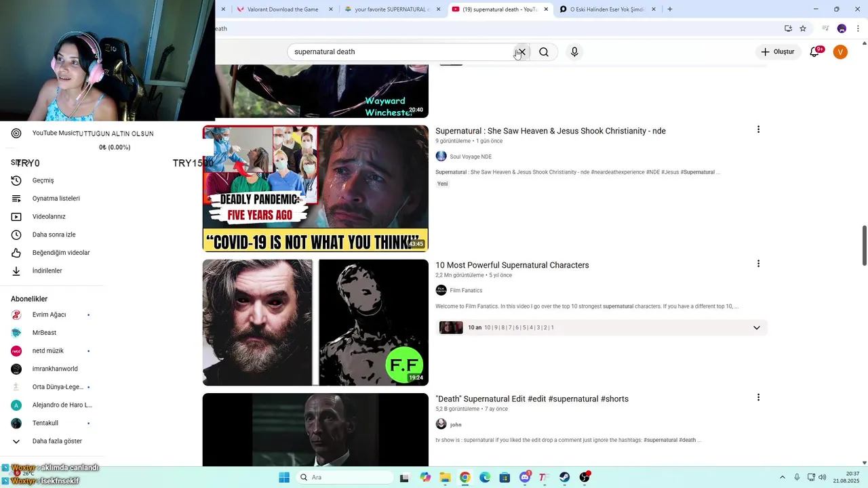Screen dimensions: 868x488
Task: Open Supernatural : She Saw Heaven video title
Action: [x=550, y=131]
